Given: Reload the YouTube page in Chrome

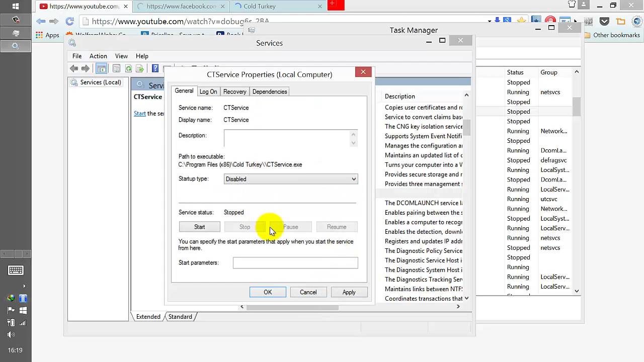Looking at the screenshot, I should click(x=70, y=21).
